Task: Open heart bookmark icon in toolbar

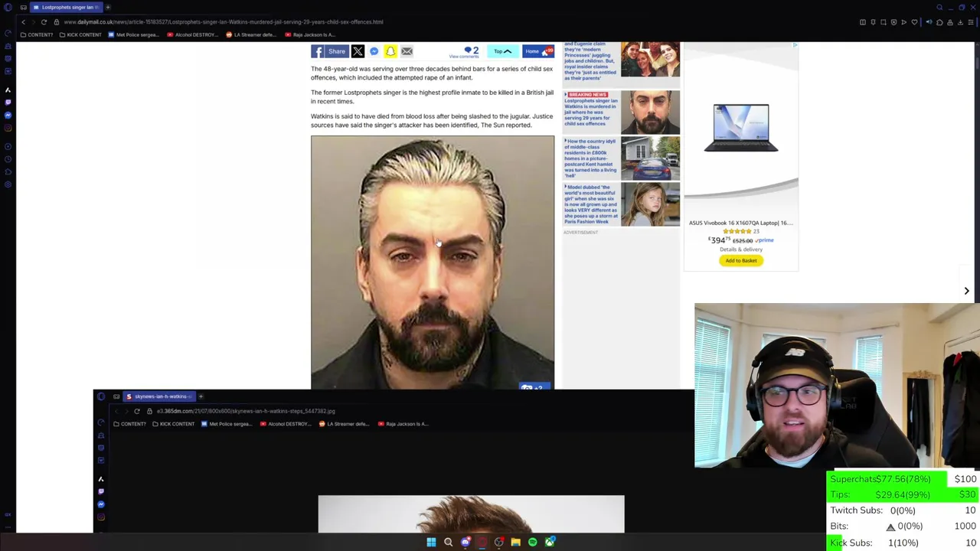Action: 914,22
